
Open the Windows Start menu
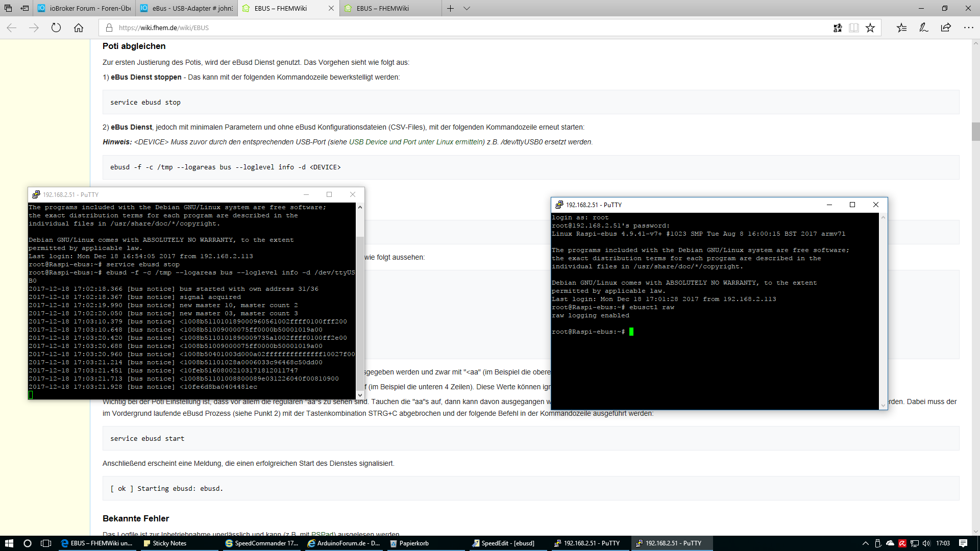pos(9,543)
